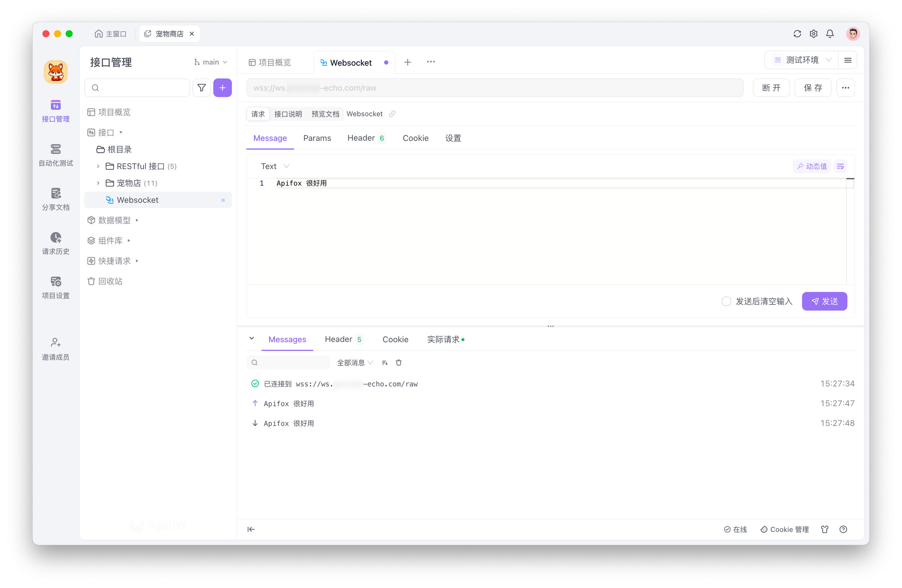Expand the RESTful 接口 folder
Screen dimensions: 902x588
pos(98,166)
